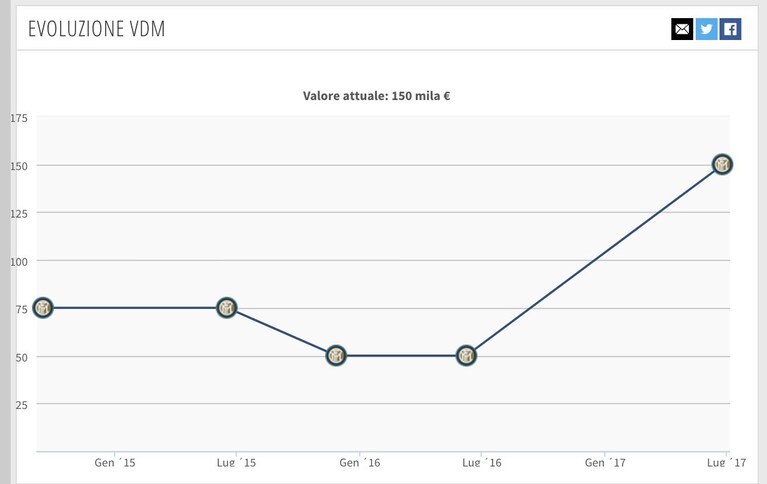The width and height of the screenshot is (767, 484).
Task: Click the Gen '17 axis label
Action: pyautogui.click(x=605, y=462)
